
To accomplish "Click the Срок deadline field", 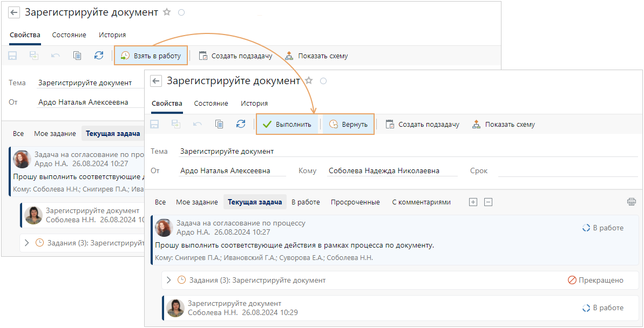I will click(x=567, y=171).
